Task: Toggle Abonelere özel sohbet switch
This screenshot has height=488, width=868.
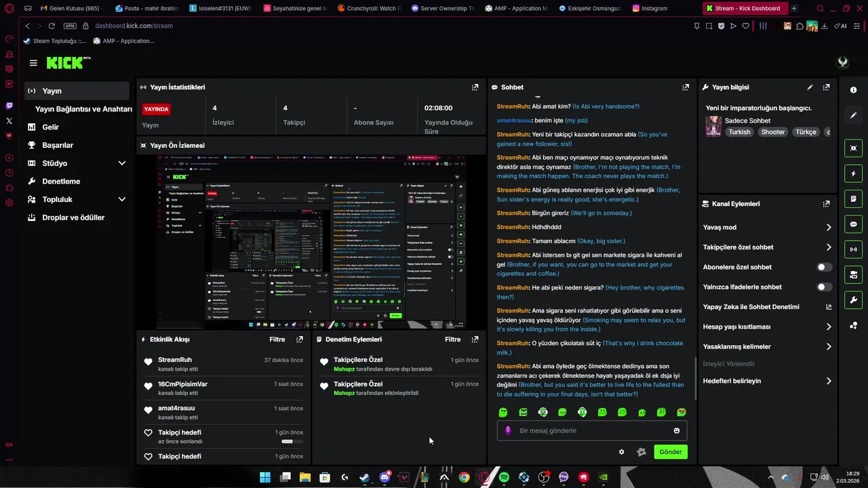Action: (824, 267)
